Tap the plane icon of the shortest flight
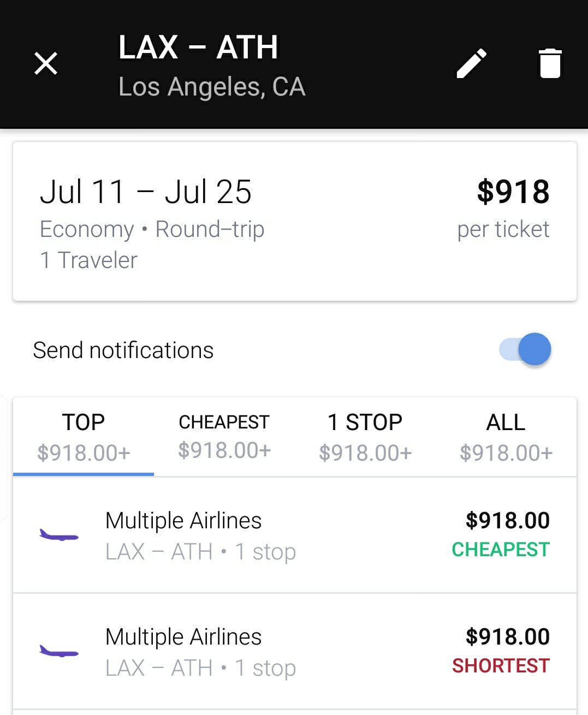The height and width of the screenshot is (715, 588). coord(59,651)
